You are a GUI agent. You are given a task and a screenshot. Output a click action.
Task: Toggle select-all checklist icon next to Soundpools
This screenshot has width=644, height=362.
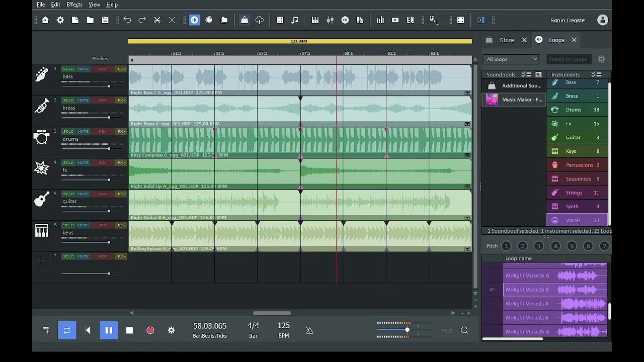tap(526, 74)
